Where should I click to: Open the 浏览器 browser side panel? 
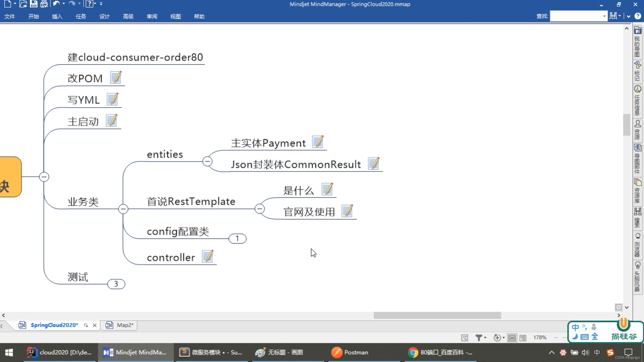[638, 245]
